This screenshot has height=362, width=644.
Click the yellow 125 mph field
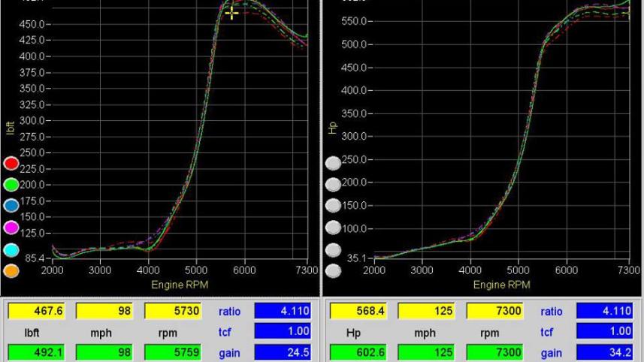(426, 311)
